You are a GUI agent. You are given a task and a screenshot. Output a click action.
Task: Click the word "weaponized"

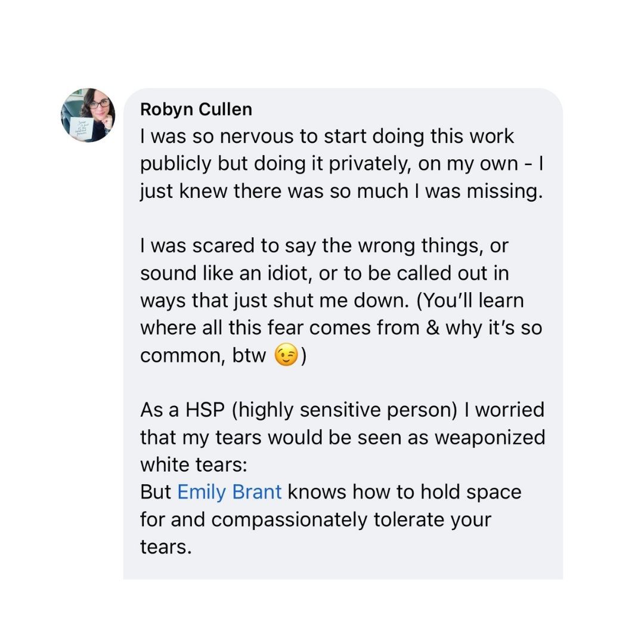tap(490, 438)
